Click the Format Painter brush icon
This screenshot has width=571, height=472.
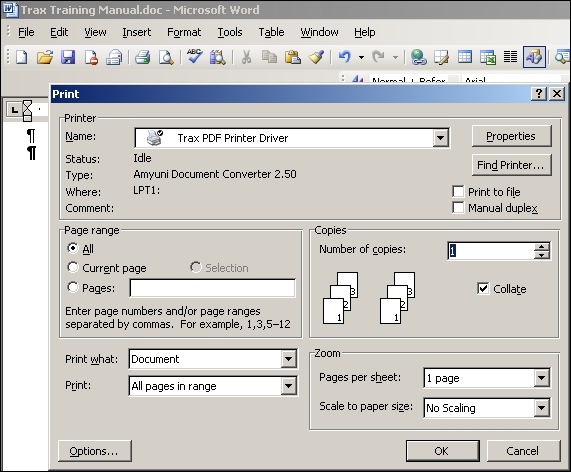pyautogui.click(x=316, y=57)
